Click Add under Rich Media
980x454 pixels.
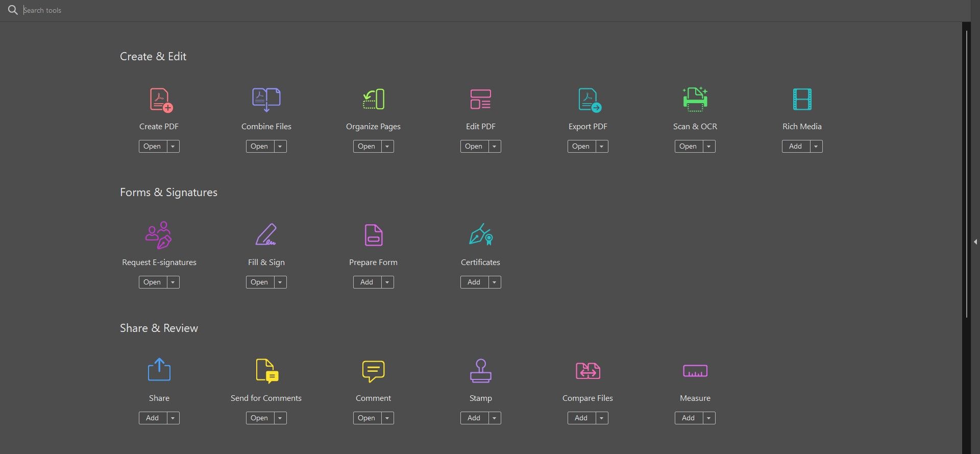[796, 147]
